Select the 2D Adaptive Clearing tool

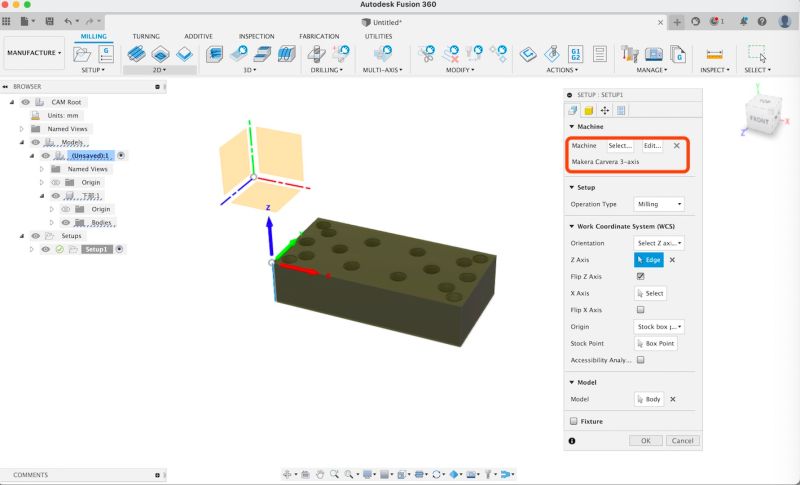tap(136, 54)
